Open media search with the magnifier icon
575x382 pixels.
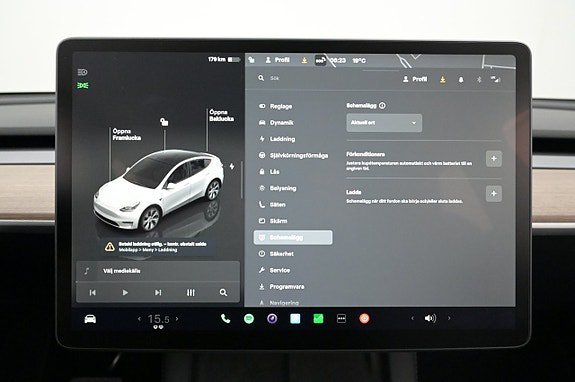click(223, 293)
